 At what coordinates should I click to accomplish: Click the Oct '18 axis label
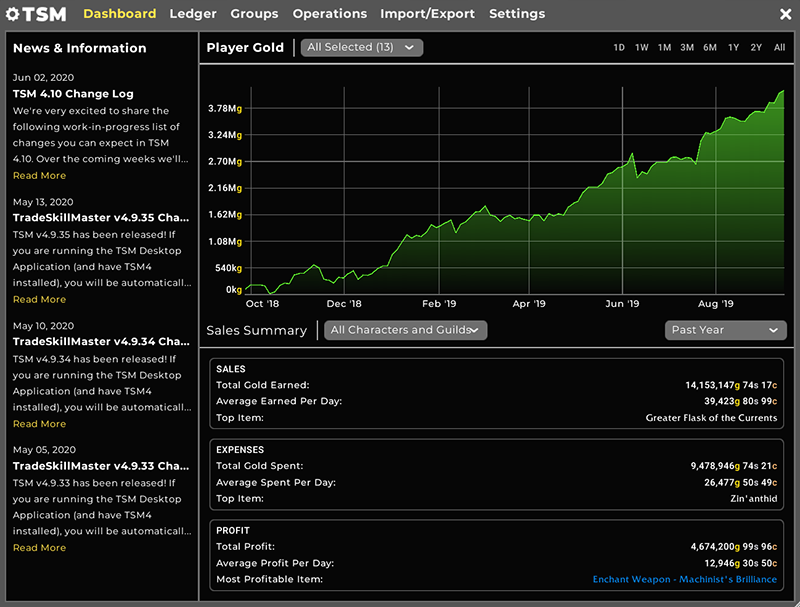coord(262,304)
